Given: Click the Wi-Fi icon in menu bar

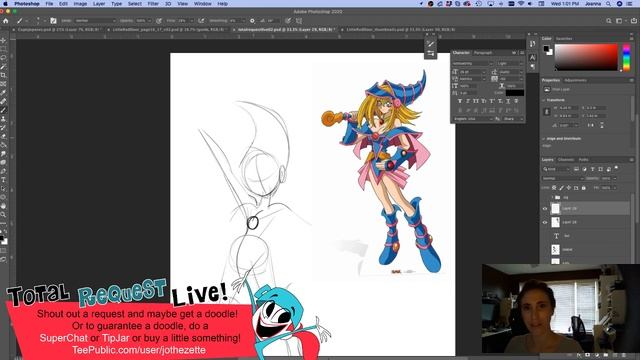Looking at the screenshot, I should (x=521, y=4).
